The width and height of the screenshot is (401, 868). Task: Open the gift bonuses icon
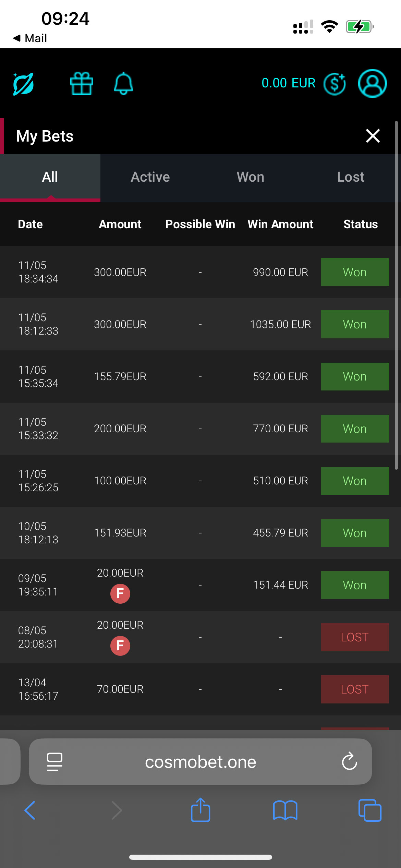[x=82, y=83]
